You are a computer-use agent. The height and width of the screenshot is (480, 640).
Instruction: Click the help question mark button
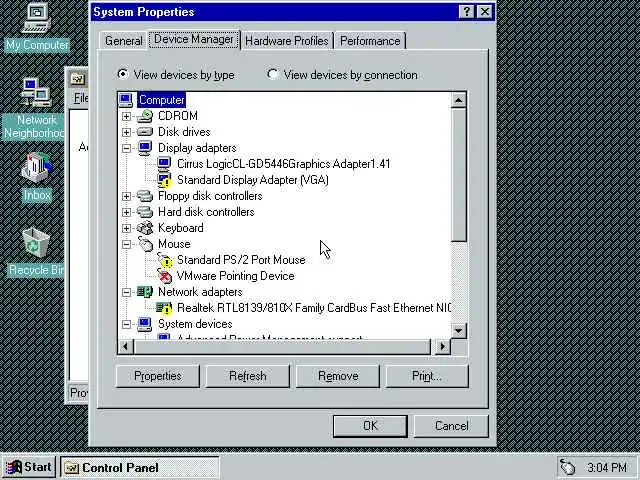(467, 12)
